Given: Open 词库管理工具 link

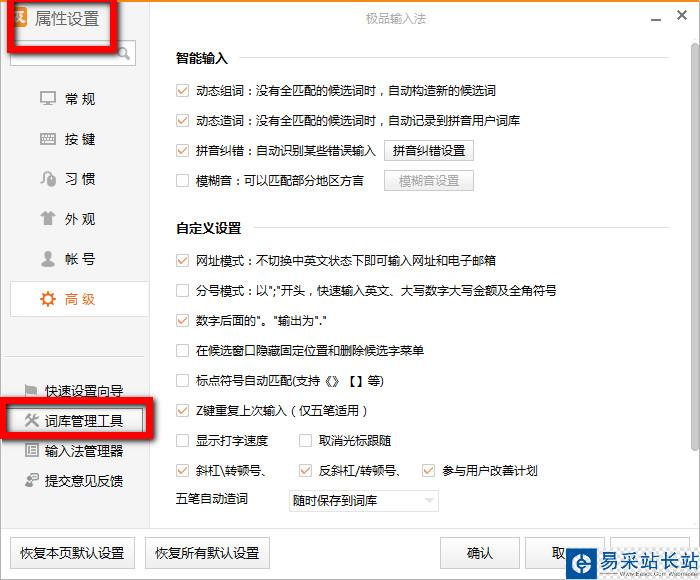Looking at the screenshot, I should point(84,421).
